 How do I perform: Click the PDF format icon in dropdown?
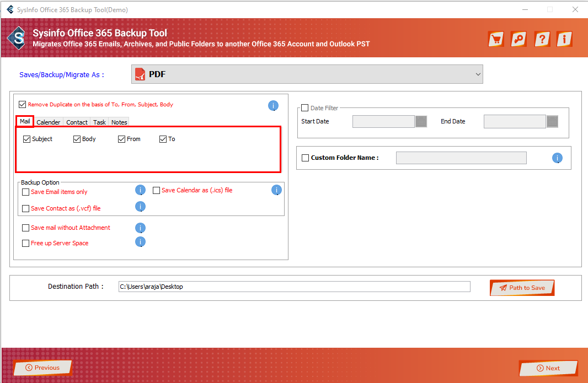(140, 74)
